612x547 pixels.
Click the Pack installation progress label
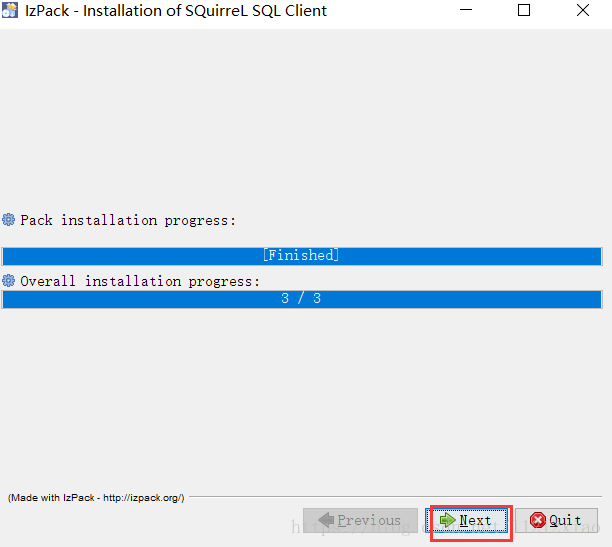pos(128,221)
